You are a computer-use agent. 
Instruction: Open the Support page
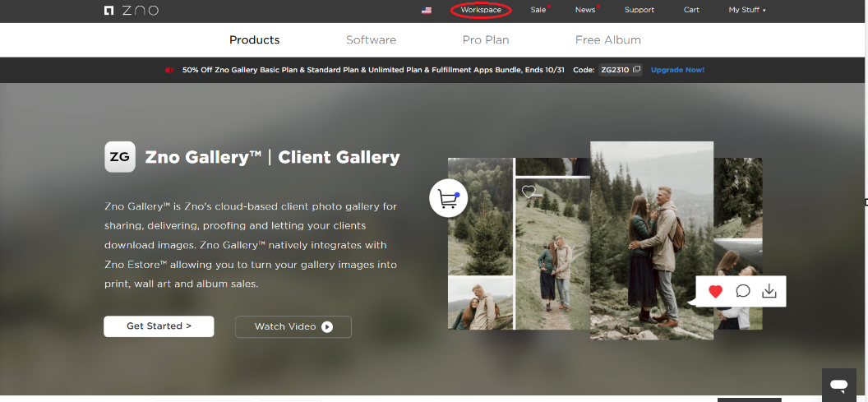[639, 10]
